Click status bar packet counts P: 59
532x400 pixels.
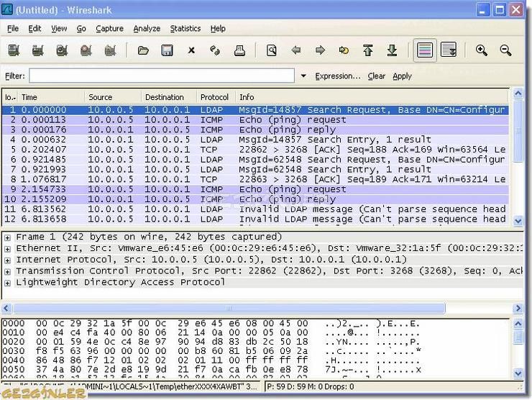click(311, 387)
